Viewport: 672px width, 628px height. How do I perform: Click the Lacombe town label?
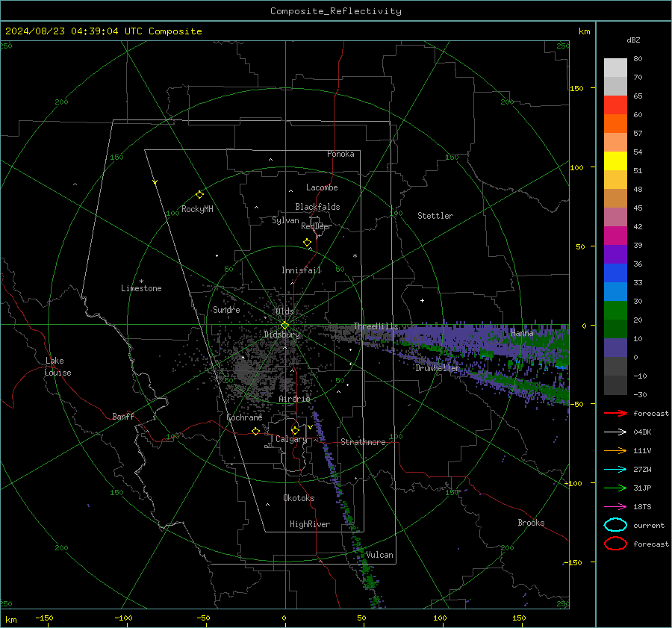322,187
